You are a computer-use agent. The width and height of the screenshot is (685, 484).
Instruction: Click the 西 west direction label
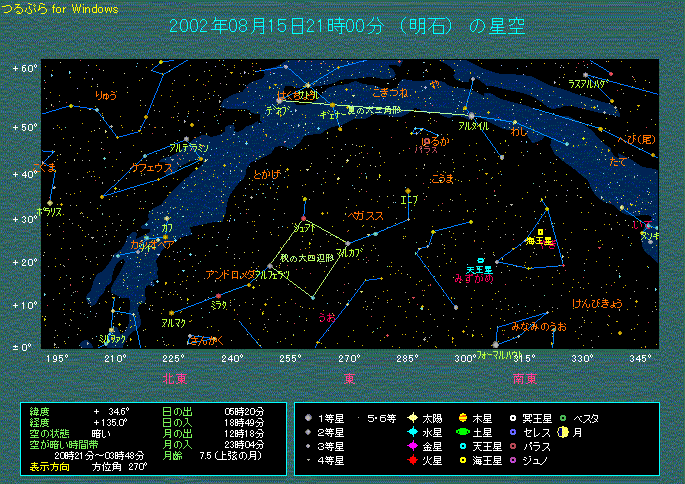coord(349,378)
